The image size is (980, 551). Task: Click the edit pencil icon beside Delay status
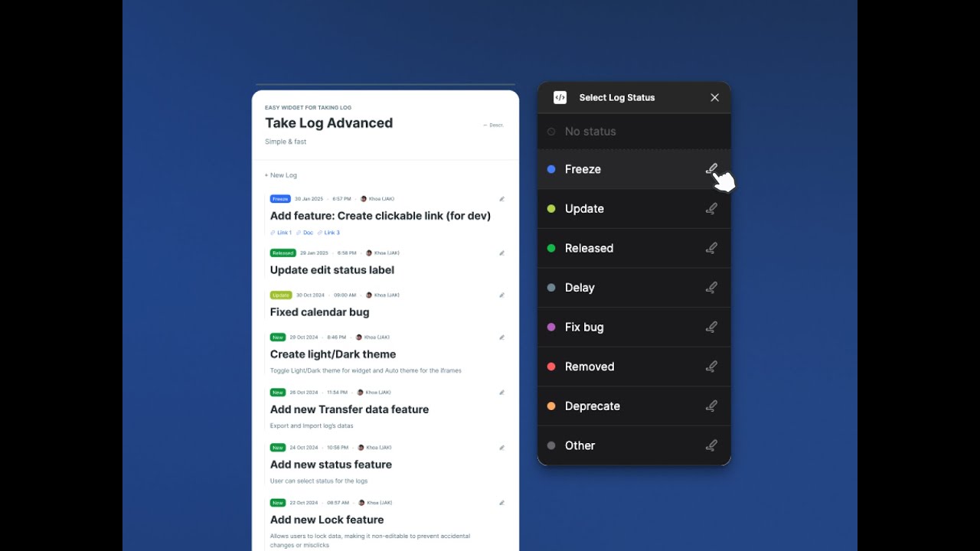(x=711, y=288)
